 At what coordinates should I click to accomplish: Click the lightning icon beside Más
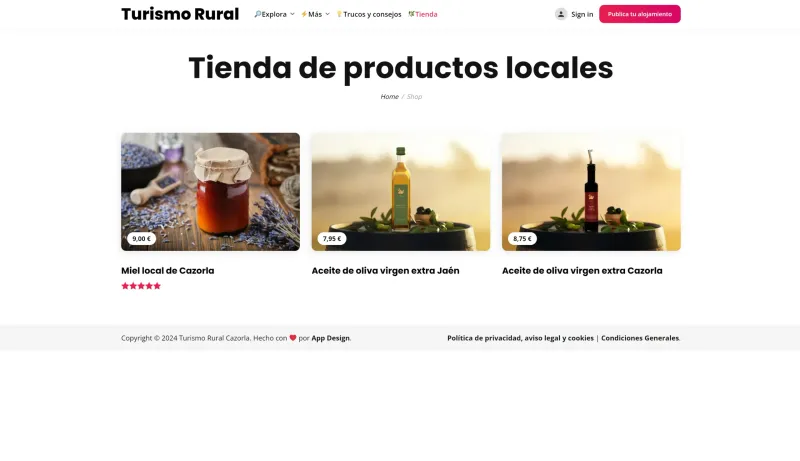tap(304, 14)
